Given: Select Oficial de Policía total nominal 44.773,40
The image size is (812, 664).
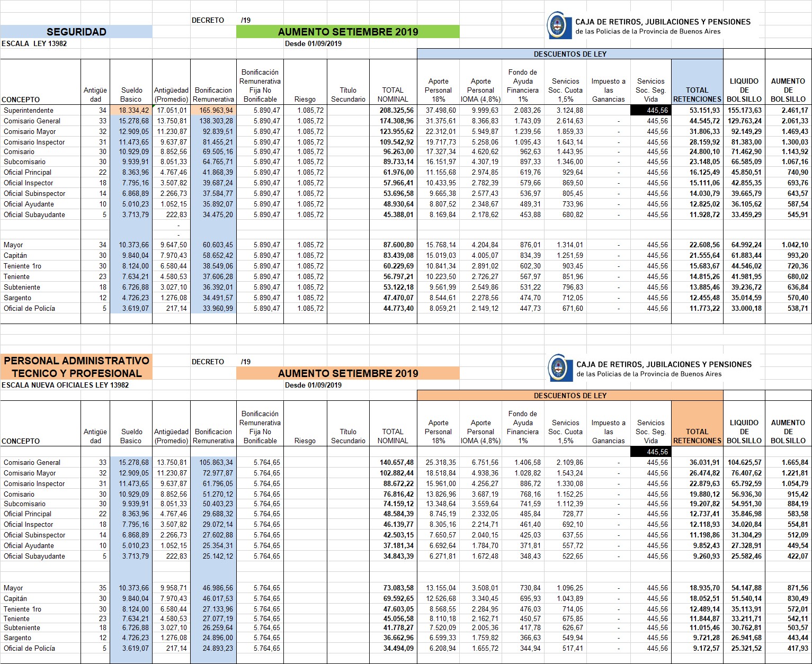Looking at the screenshot, I should [x=392, y=308].
